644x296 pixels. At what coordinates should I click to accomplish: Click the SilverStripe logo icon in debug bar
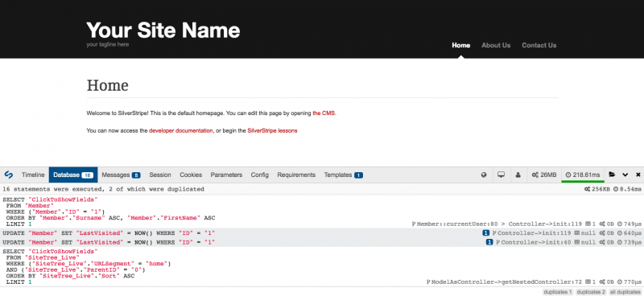pyautogui.click(x=8, y=175)
